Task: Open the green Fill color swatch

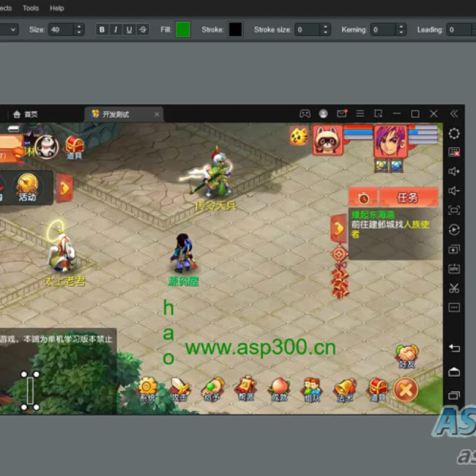Action: click(183, 30)
